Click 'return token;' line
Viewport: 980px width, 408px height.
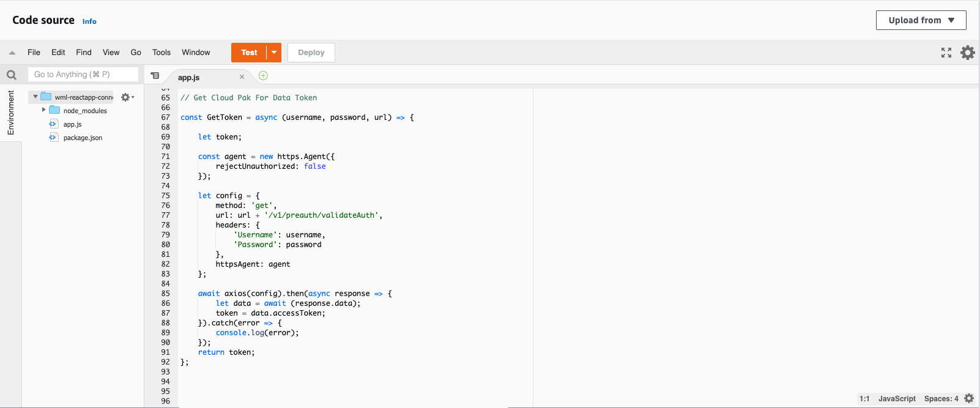tap(226, 352)
